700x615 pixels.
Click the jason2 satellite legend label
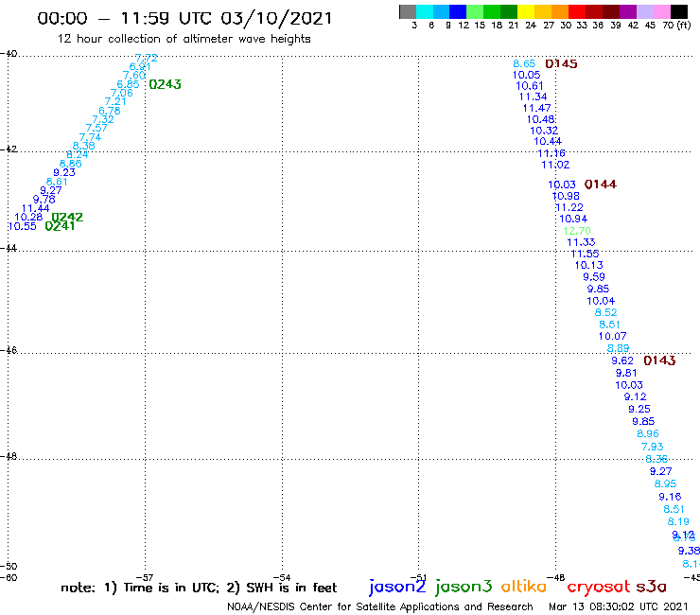(397, 588)
